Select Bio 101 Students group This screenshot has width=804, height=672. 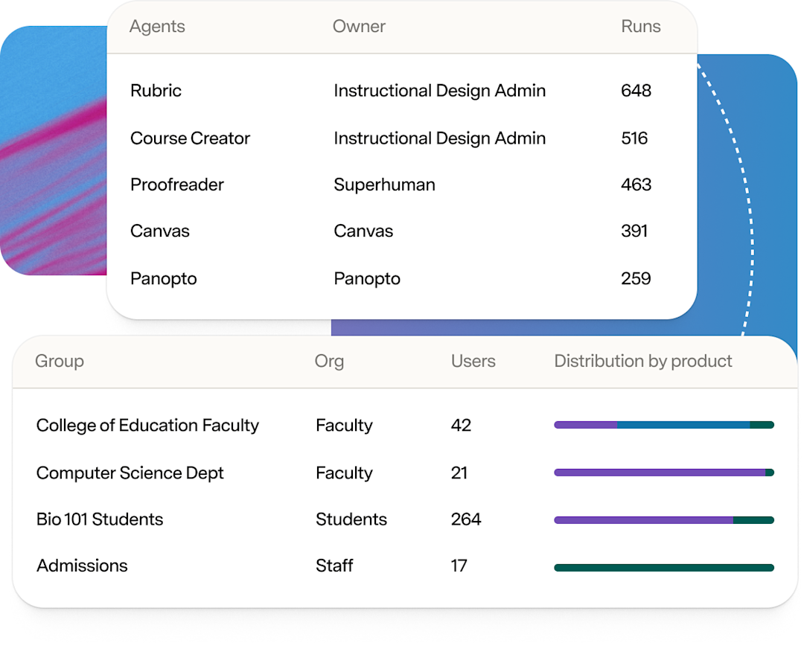[x=100, y=519]
